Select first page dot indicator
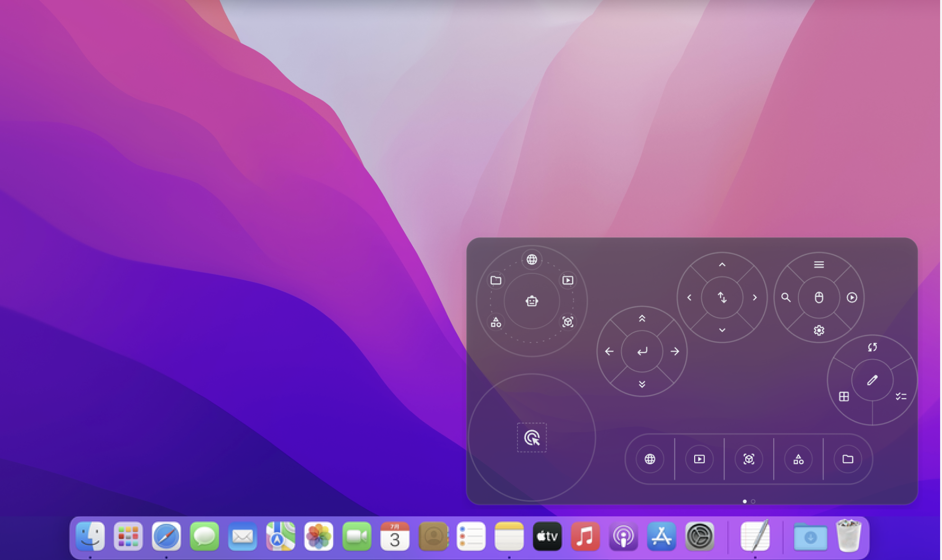 click(x=746, y=502)
